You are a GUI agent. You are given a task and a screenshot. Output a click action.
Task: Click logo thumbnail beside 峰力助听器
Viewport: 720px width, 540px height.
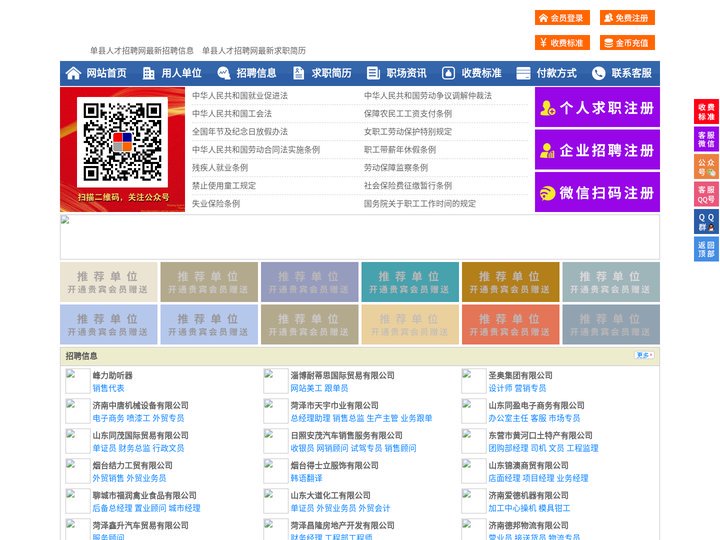tap(78, 381)
